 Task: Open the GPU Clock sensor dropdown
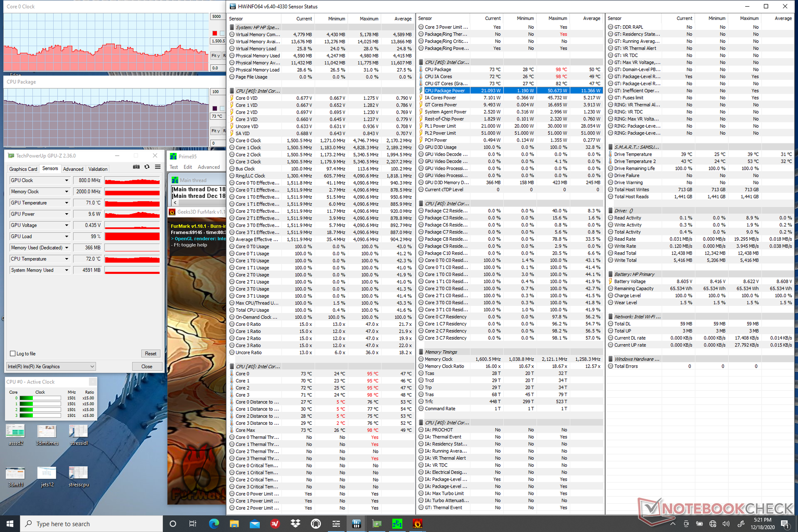[x=66, y=180]
